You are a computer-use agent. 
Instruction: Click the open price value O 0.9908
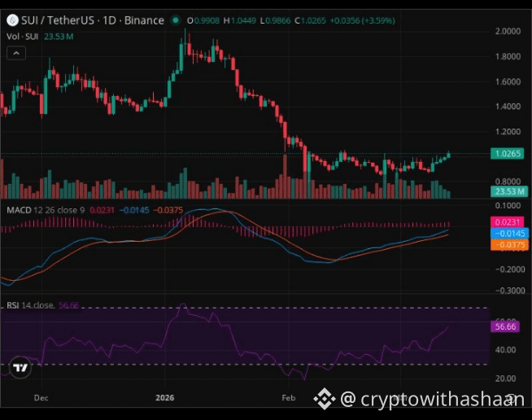click(203, 20)
